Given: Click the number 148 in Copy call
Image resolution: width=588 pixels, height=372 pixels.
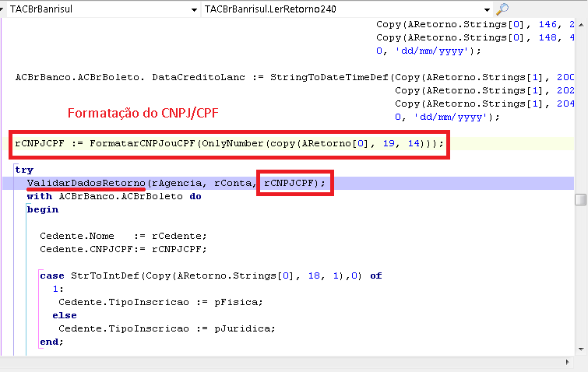Looking at the screenshot, I should coord(548,37).
